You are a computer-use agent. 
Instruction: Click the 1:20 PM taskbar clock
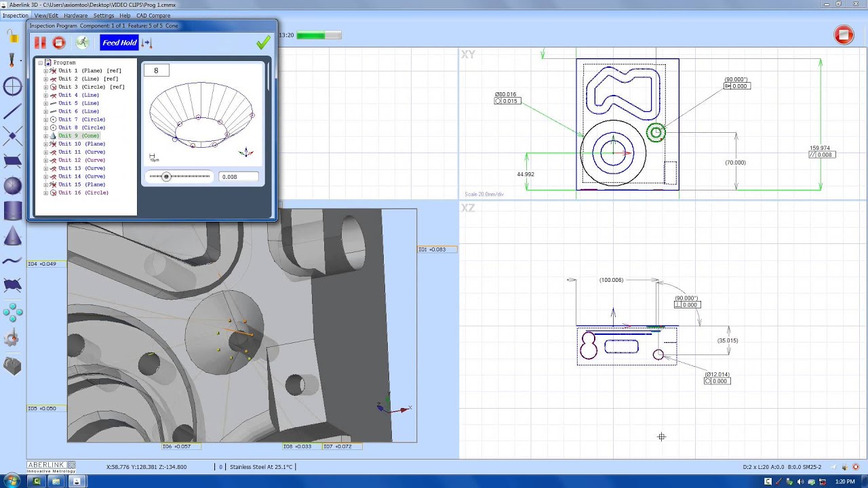click(x=845, y=481)
